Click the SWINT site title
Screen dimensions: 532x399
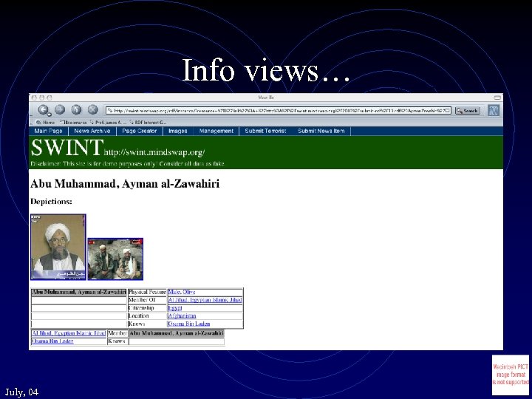(66, 148)
